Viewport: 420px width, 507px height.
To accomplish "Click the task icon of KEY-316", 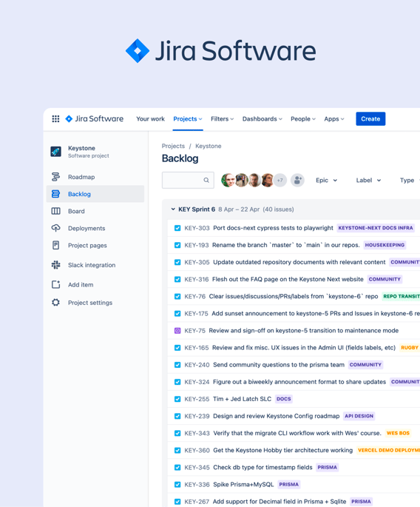I will pyautogui.click(x=177, y=279).
